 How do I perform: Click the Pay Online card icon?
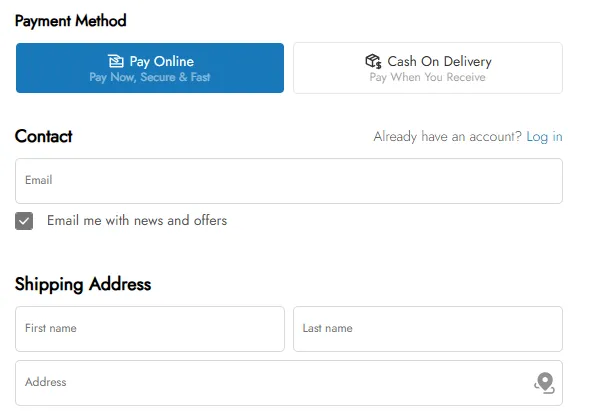116,61
